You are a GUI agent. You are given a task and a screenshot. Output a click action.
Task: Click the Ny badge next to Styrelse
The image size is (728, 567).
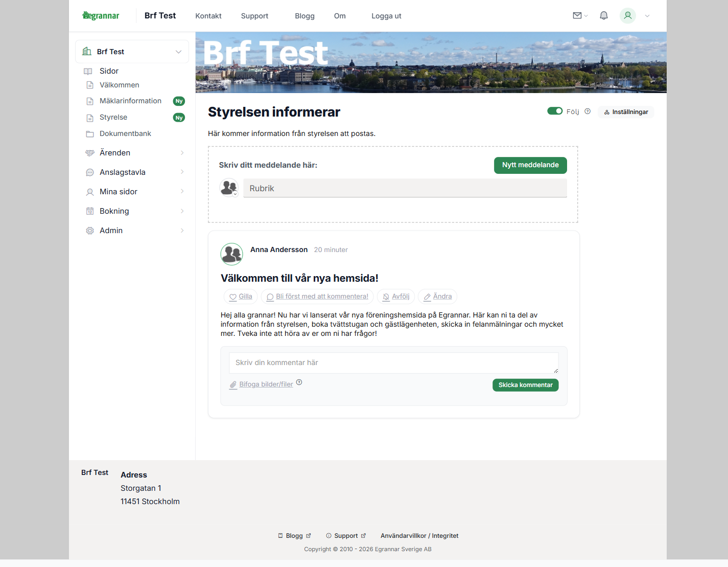point(179,118)
